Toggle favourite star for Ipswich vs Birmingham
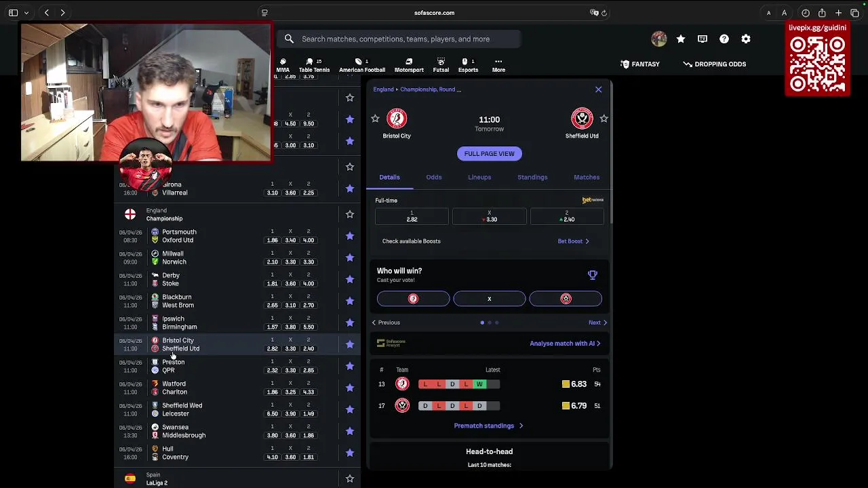Viewport: 868px width, 488px height. [x=349, y=323]
